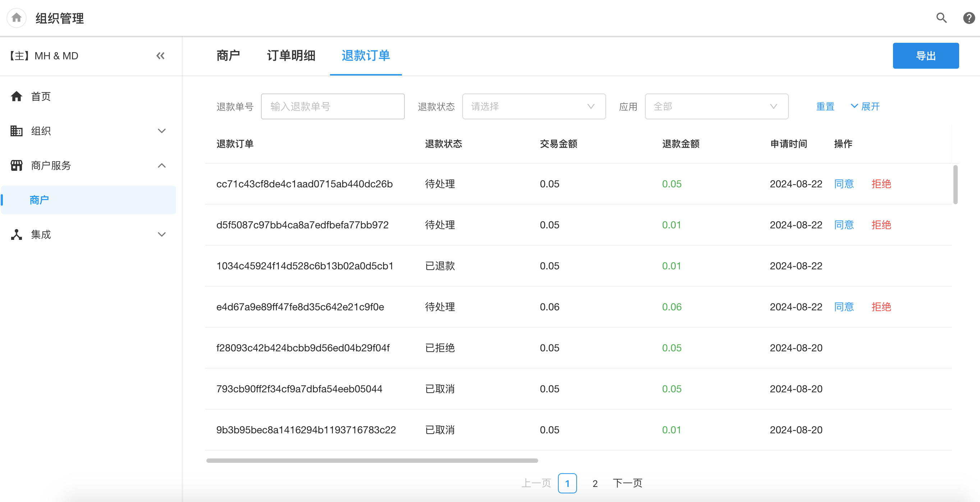Click the vertical table scrollbar
This screenshot has width=980, height=502.
955,184
